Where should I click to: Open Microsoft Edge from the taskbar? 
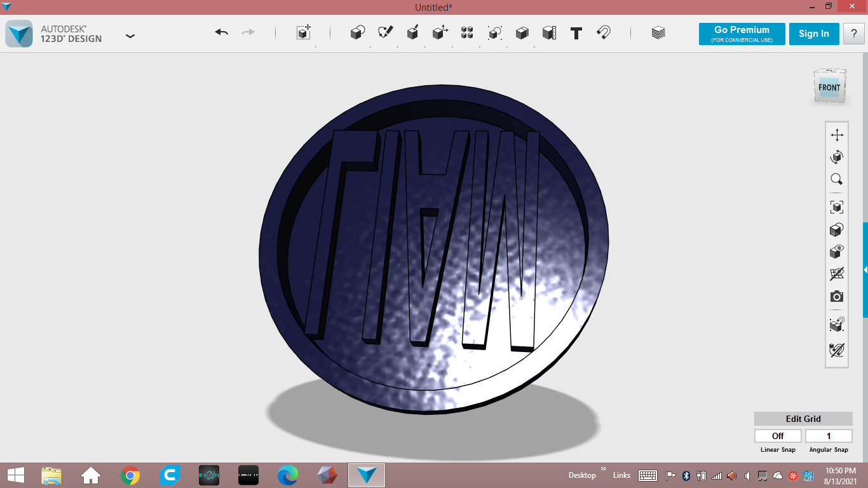288,475
